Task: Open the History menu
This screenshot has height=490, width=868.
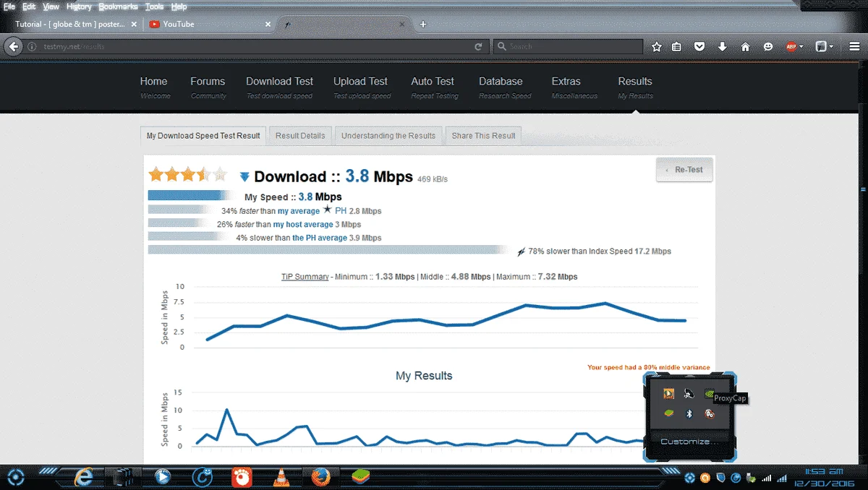Action: click(x=79, y=7)
